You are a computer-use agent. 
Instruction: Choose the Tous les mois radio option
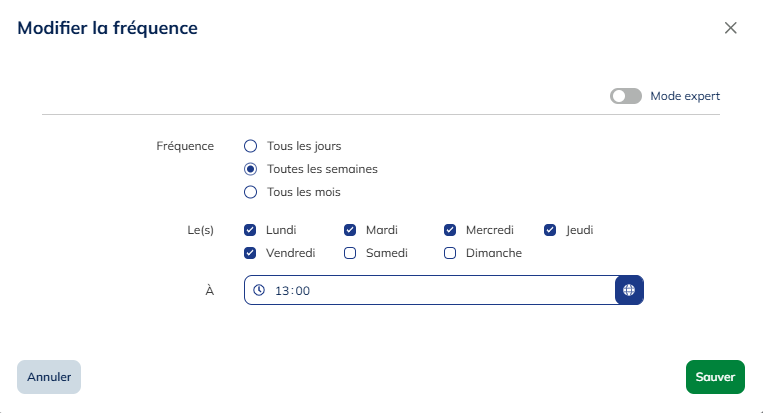(251, 192)
